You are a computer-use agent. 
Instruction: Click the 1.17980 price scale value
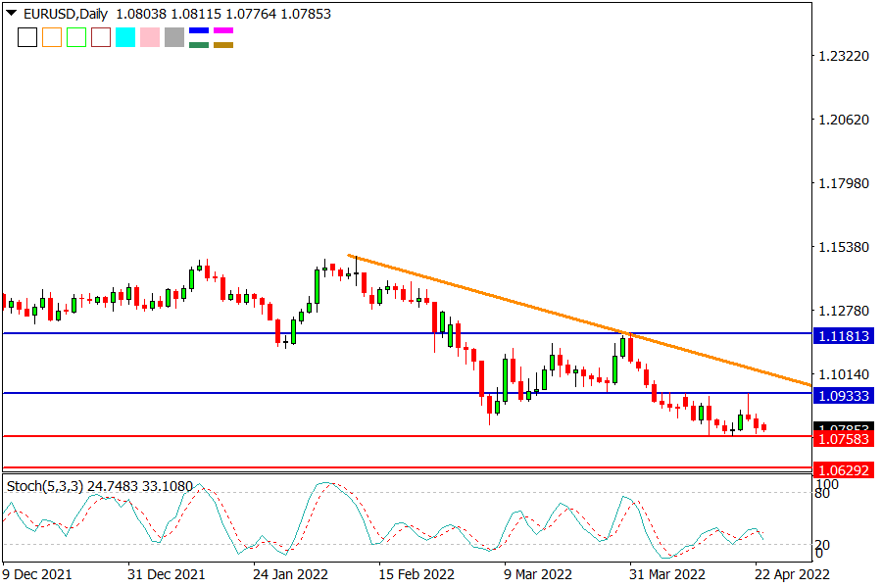coord(844,183)
